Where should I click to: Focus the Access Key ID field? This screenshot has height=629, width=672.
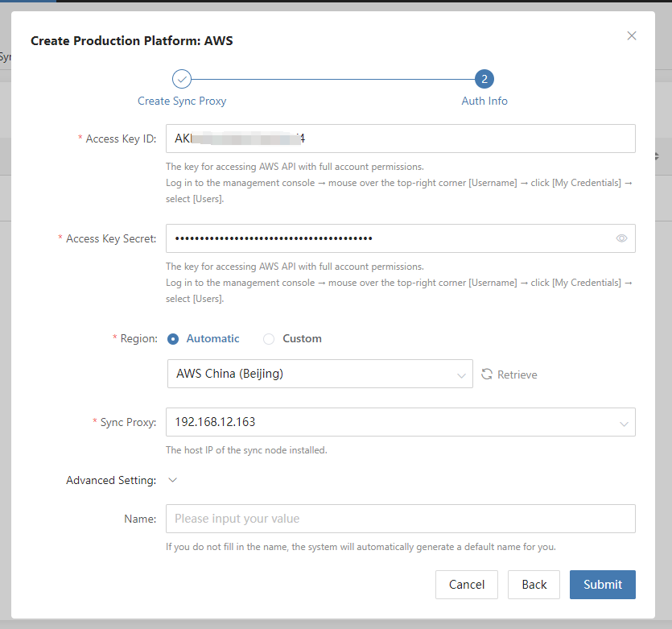coord(400,139)
